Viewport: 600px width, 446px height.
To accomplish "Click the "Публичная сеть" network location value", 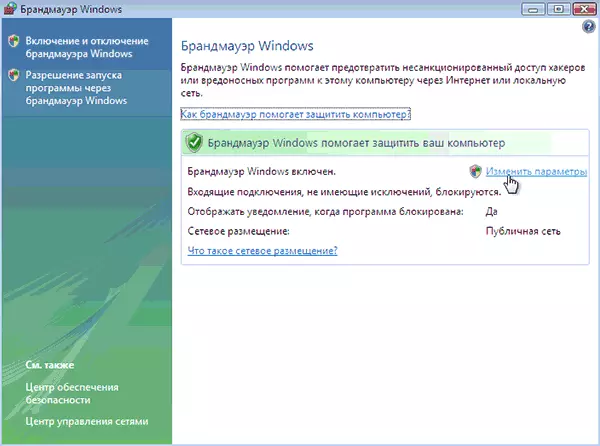I will click(524, 231).
